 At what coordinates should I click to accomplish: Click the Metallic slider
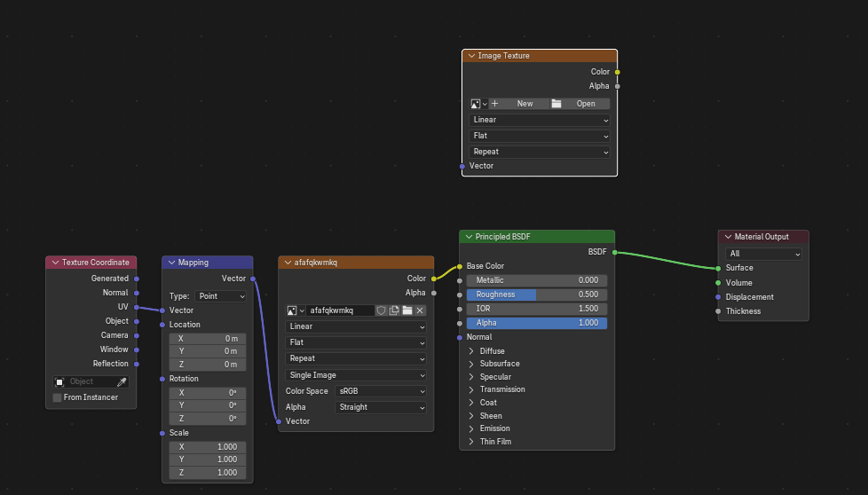536,281
